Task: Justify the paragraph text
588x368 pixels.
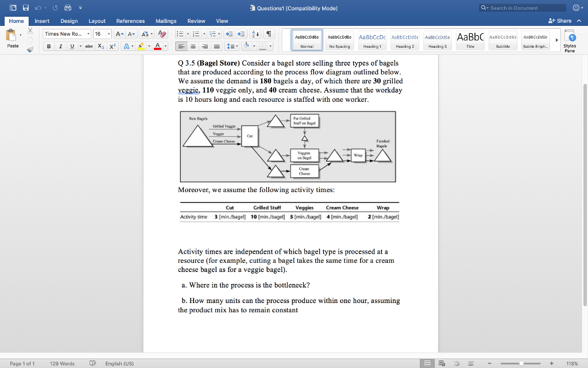Action: [216, 46]
